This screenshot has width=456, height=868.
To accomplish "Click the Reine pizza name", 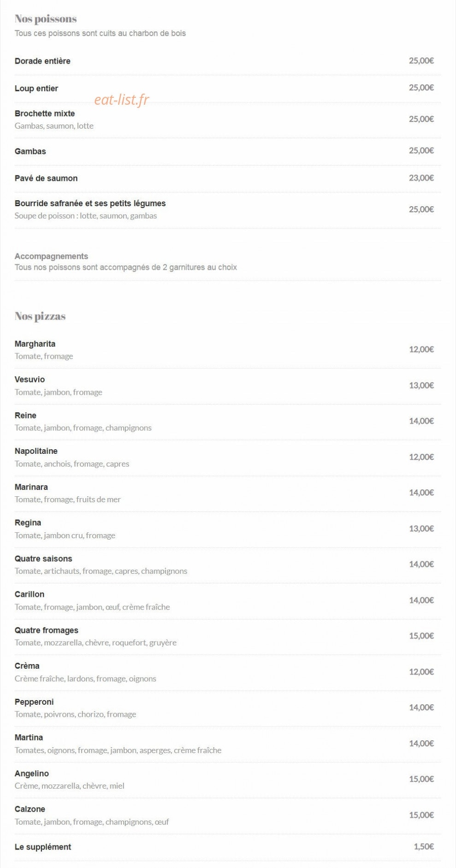I will pos(25,415).
